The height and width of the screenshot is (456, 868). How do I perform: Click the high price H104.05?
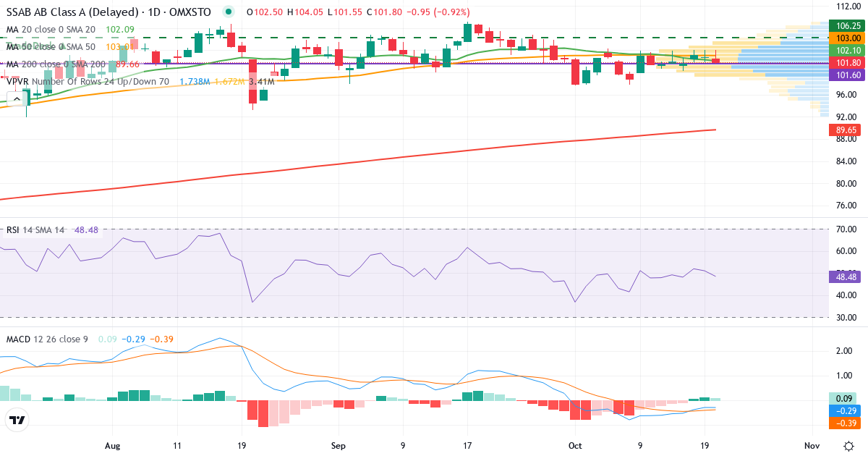coord(305,12)
